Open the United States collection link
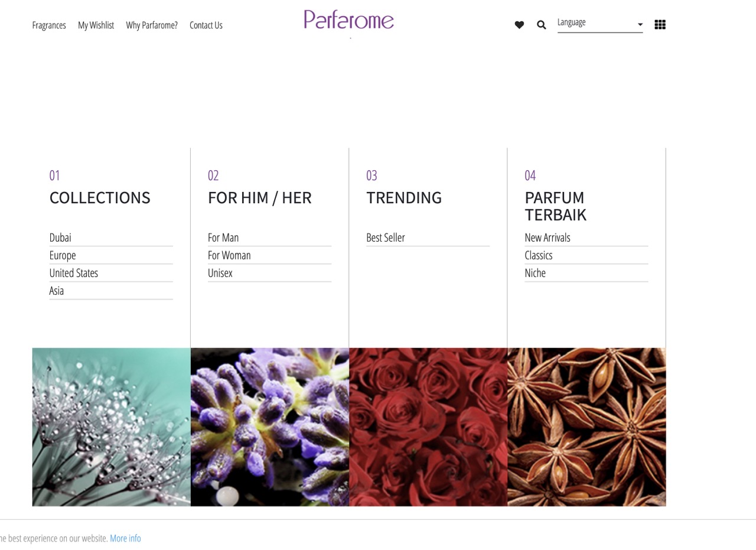The width and height of the screenshot is (756, 550). [74, 273]
